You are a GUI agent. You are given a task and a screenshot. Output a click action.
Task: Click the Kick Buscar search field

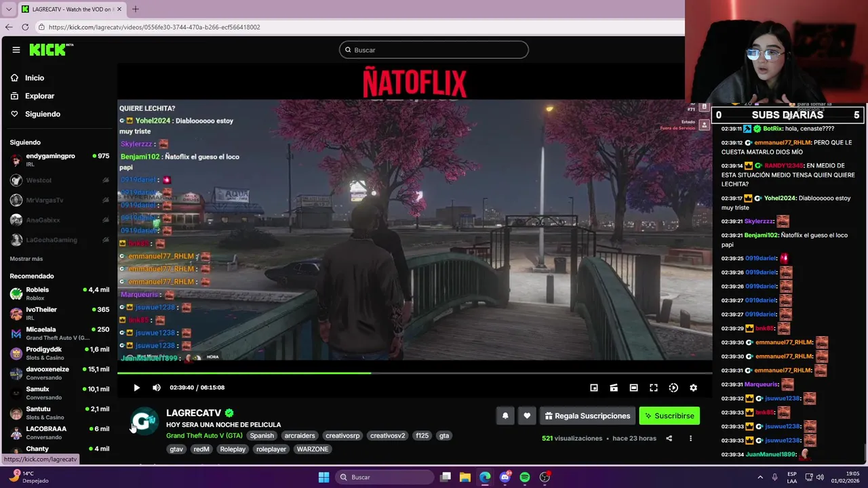pyautogui.click(x=434, y=49)
